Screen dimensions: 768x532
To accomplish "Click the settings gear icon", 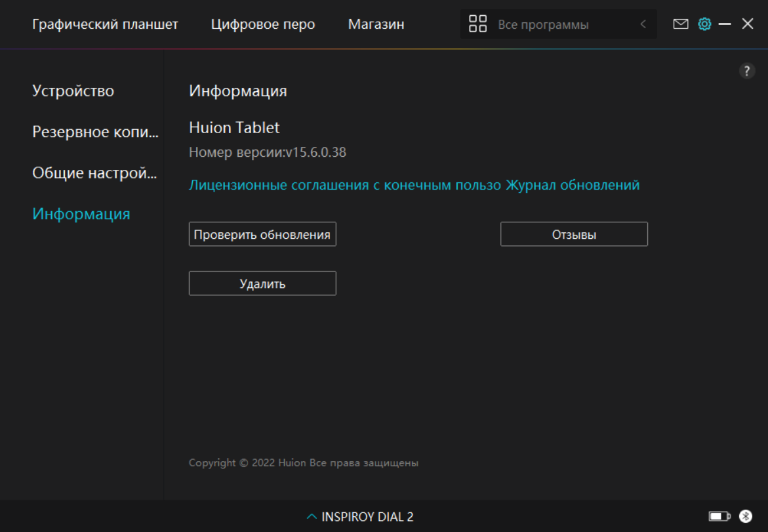I will point(704,24).
